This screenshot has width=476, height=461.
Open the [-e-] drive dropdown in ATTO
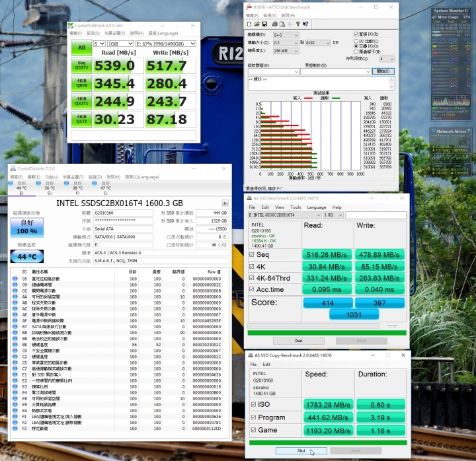[286, 35]
